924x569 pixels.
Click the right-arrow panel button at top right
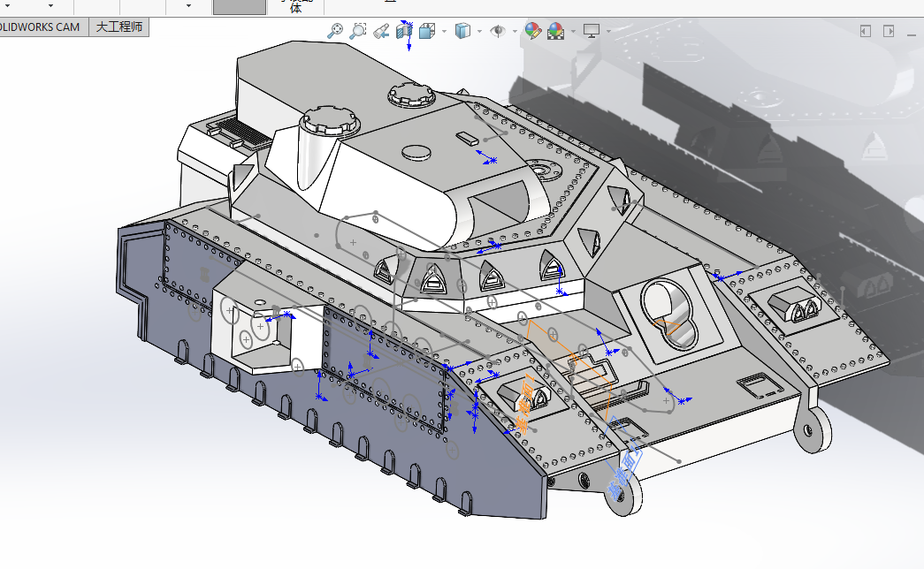click(890, 31)
